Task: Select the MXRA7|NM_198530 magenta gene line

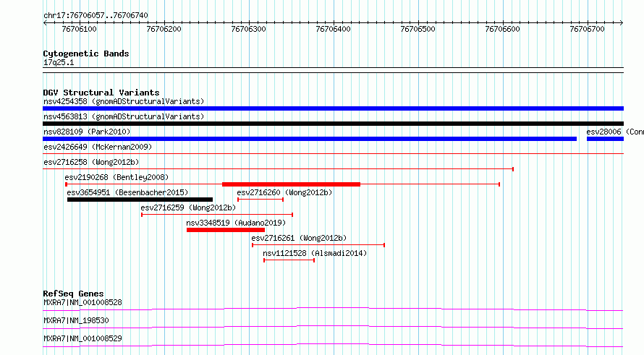Action: [333, 327]
